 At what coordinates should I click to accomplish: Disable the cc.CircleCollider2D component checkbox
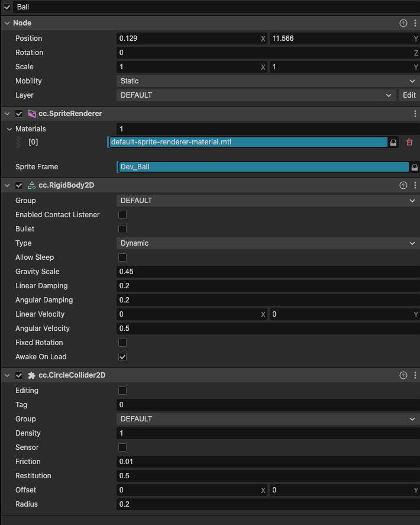19,375
